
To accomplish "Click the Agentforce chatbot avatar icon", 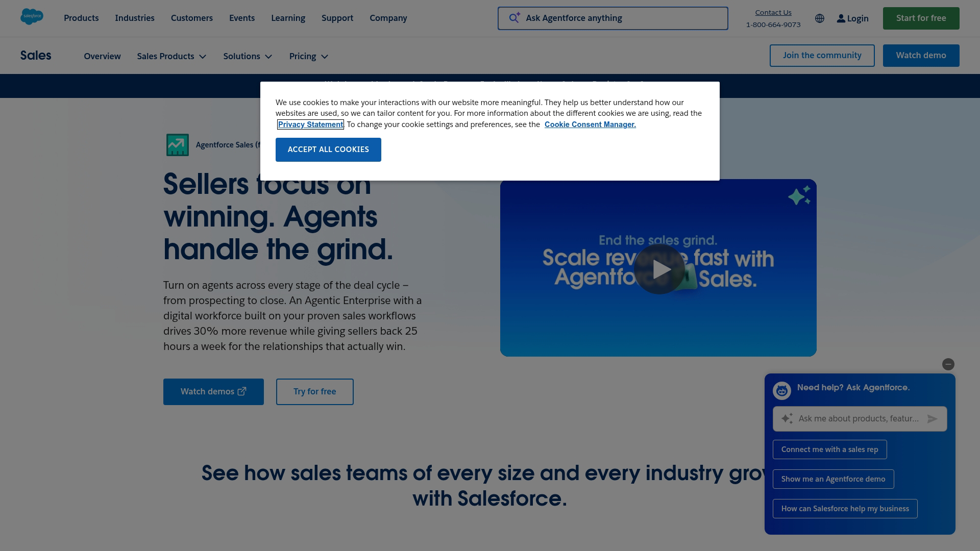I will pos(781,390).
